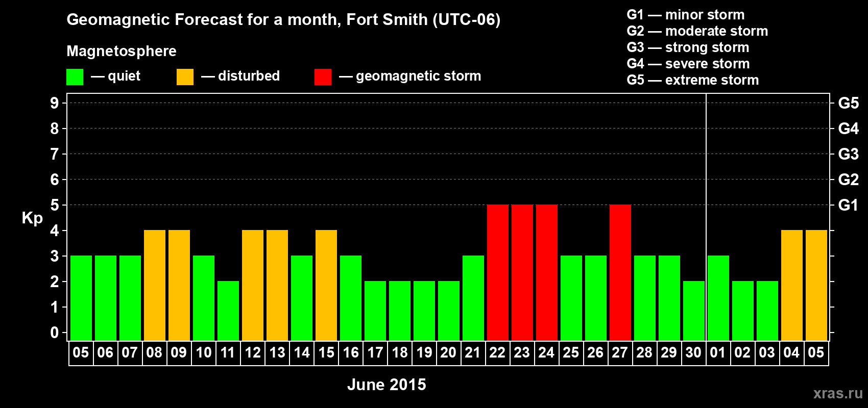Screen dimensions: 868x408
Task: Click the 'G4 — severe storm' legend line
Action: pyautogui.click(x=688, y=64)
